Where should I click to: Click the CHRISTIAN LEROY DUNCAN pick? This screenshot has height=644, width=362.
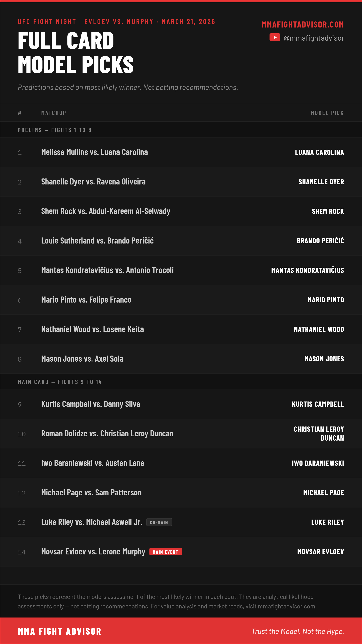[319, 434]
